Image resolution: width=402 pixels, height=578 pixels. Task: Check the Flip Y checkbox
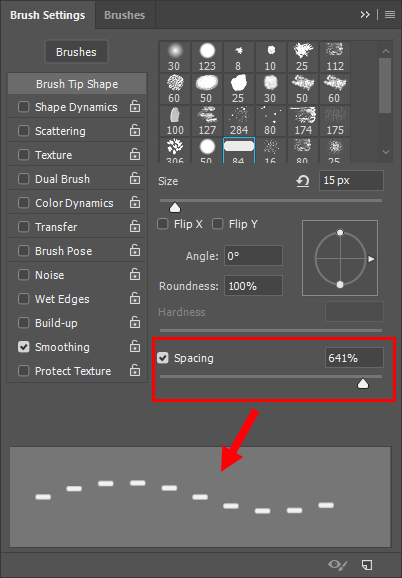(x=217, y=224)
